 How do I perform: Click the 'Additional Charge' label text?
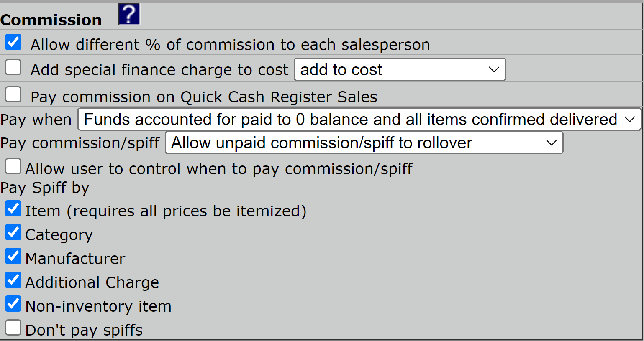[x=92, y=282]
